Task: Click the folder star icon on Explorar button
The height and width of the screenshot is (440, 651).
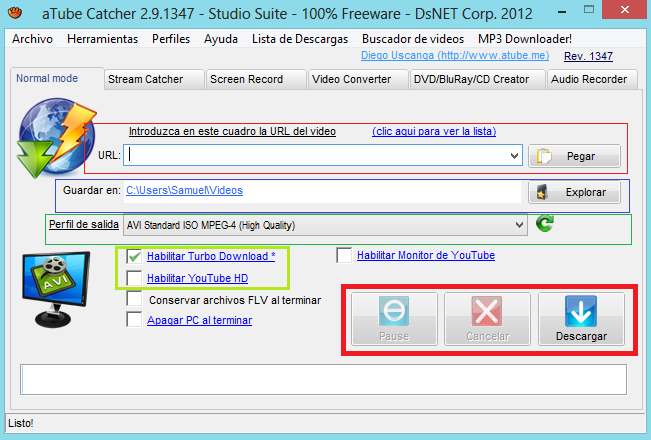Action: tap(542, 192)
